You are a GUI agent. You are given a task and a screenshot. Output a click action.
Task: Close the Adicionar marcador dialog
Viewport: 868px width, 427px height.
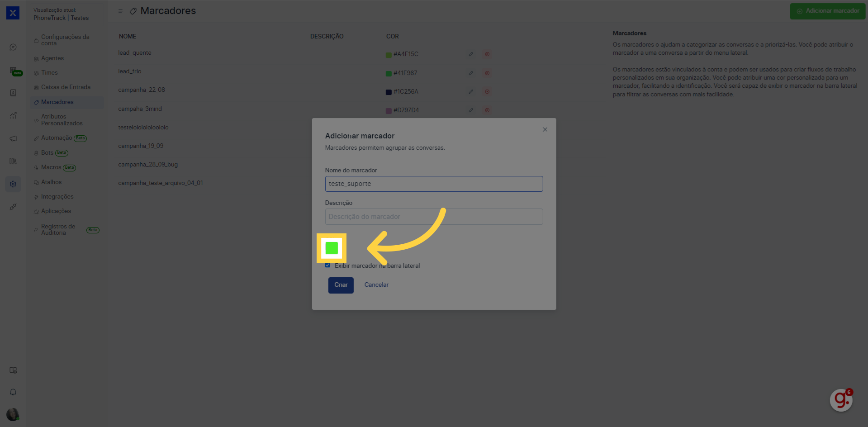[x=545, y=129]
